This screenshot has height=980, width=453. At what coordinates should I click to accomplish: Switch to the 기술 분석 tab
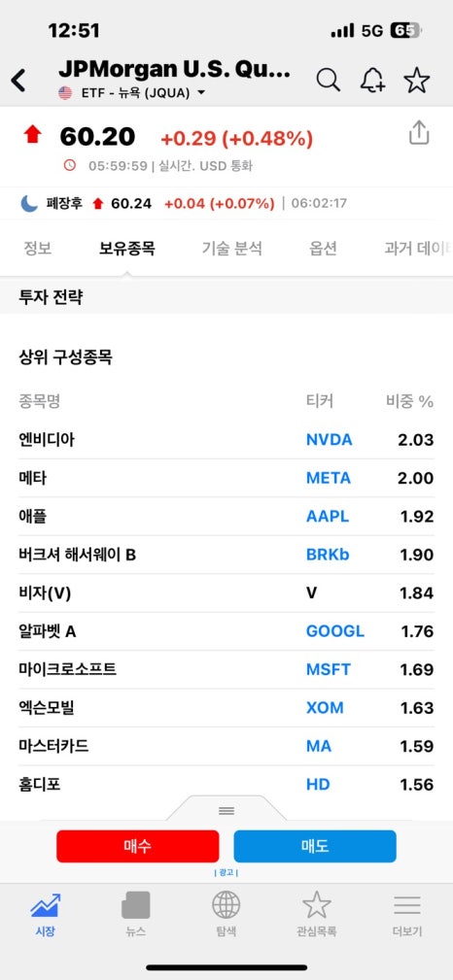231,248
